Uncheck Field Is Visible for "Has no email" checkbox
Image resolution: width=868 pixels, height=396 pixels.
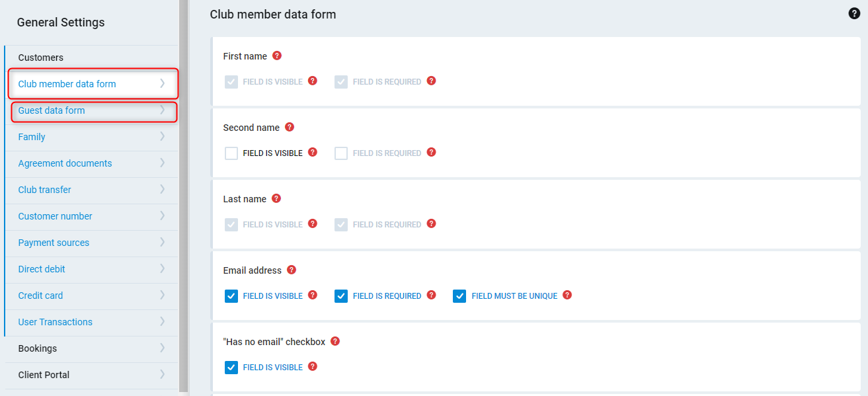231,368
